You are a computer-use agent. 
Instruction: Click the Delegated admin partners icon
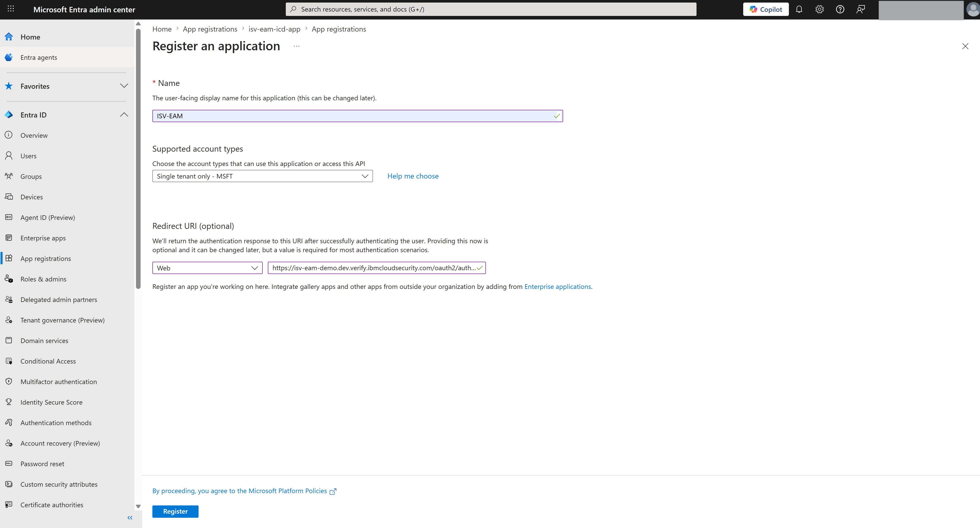[9, 299]
